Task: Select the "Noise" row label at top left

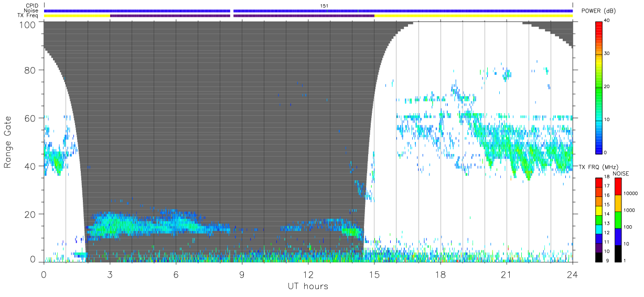Action: 32,10
